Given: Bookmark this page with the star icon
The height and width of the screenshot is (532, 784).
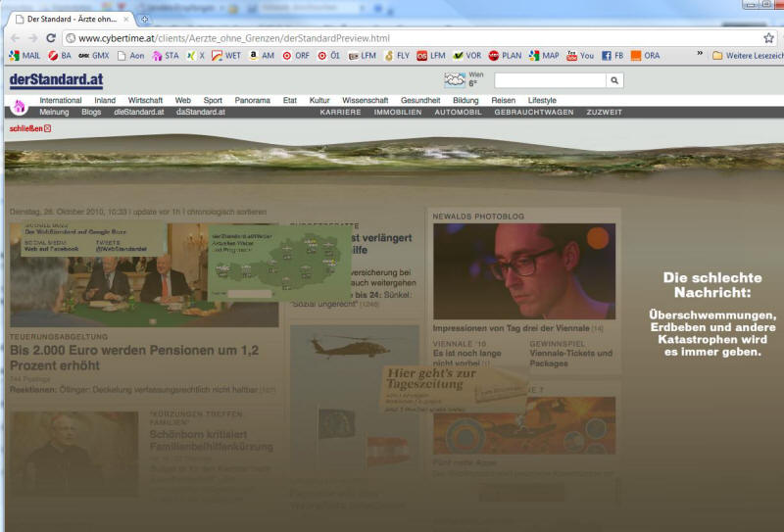Looking at the screenshot, I should (768, 38).
